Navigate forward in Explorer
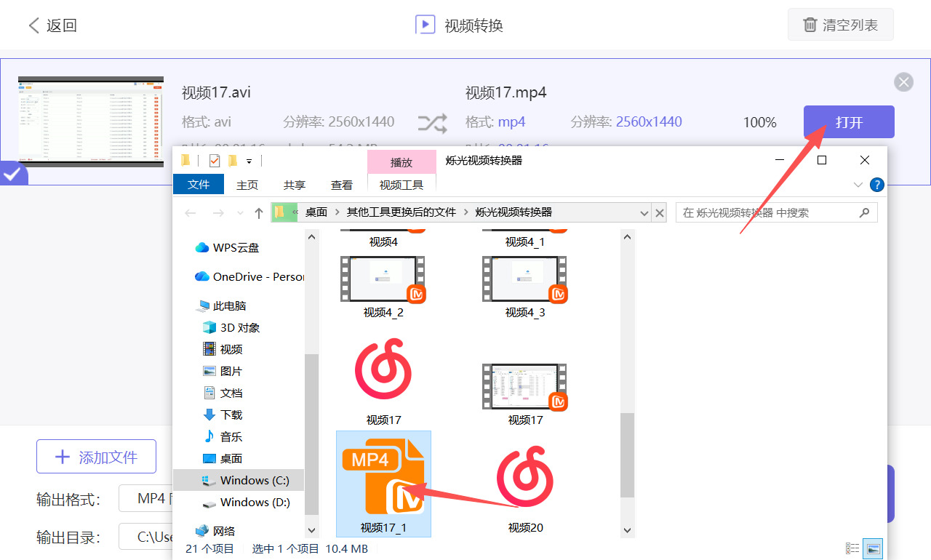Viewport: 931px width, 560px height. (x=217, y=213)
